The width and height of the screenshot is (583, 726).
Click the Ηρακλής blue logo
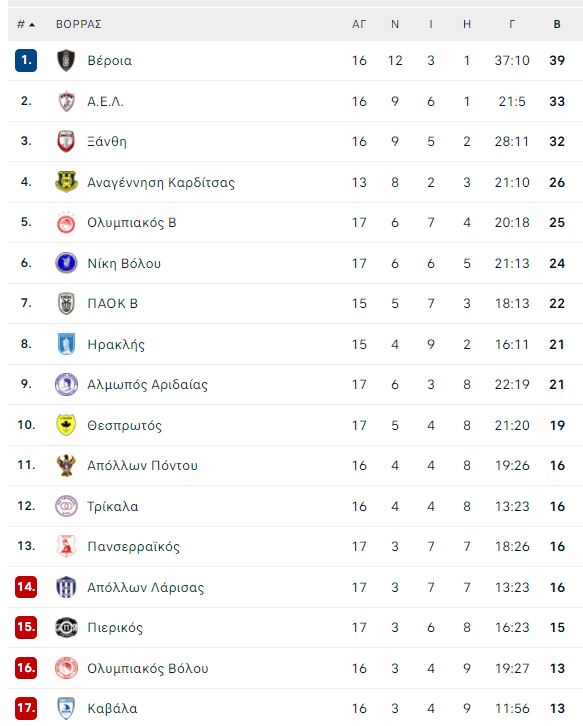(x=66, y=344)
